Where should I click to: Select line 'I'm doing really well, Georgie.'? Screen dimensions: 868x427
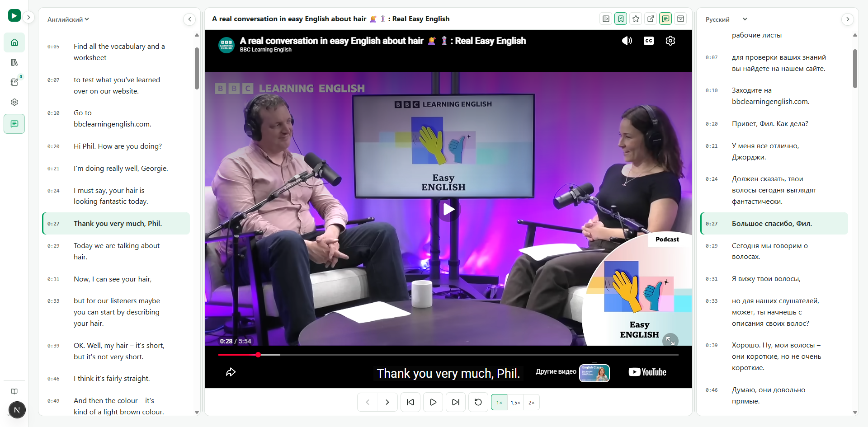pos(116,169)
